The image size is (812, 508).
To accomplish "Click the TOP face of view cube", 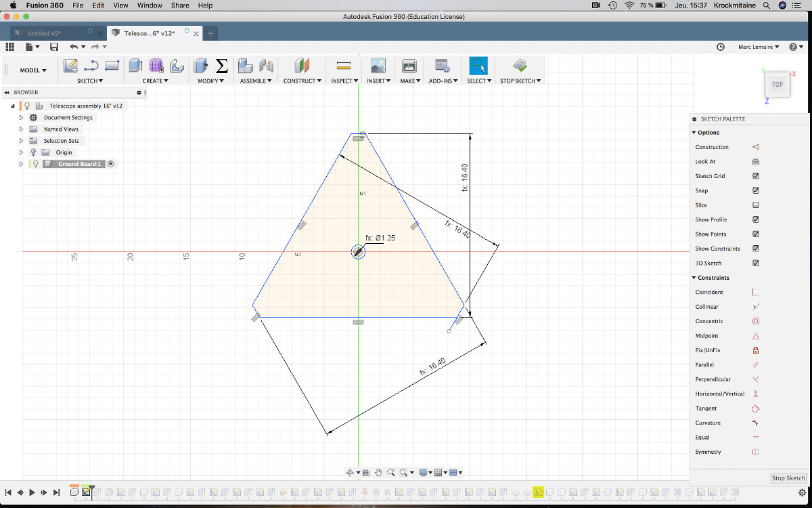I will click(x=777, y=85).
